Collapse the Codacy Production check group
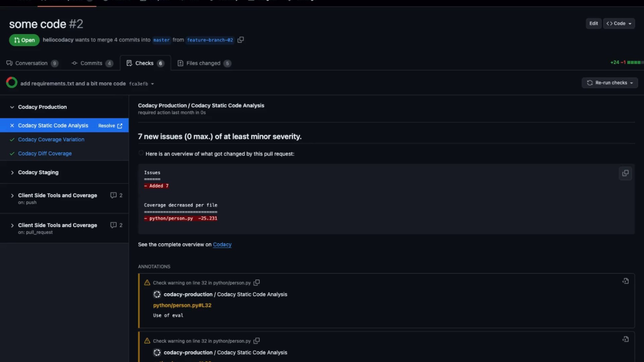Image resolution: width=644 pixels, height=362 pixels. tap(12, 107)
